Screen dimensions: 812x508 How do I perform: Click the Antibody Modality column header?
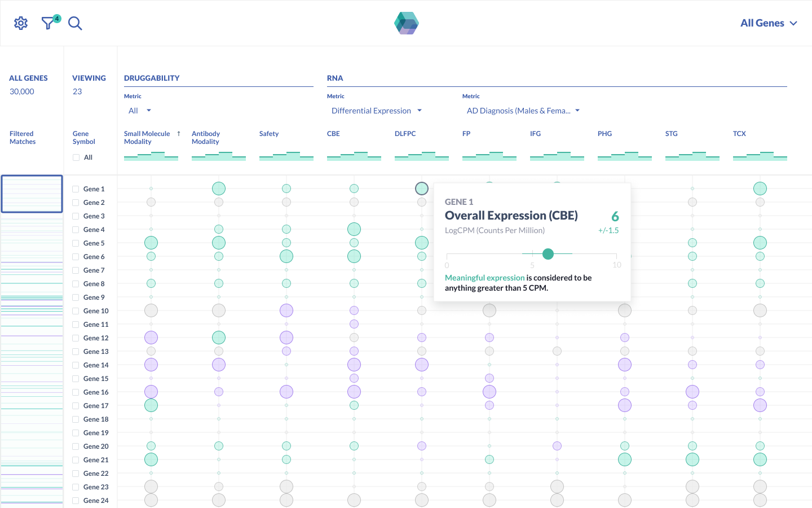[206, 138]
